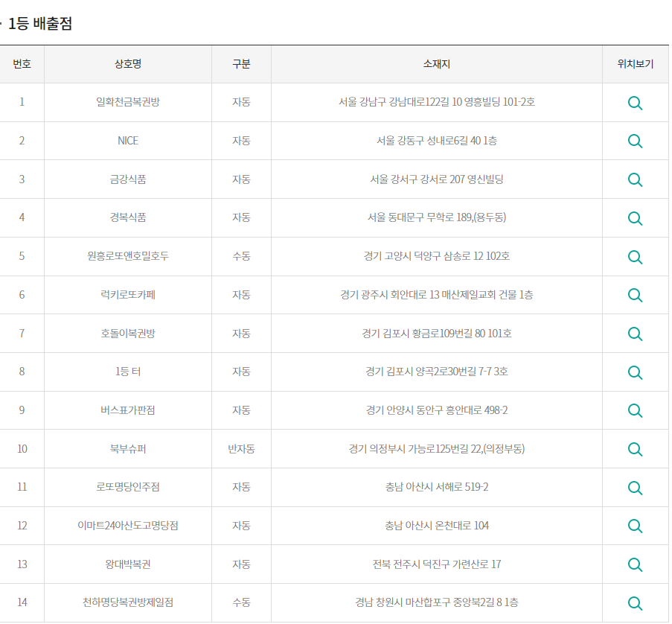Screen dimensions: 672x624
Task: Click location icon for 럭키로또카페
Action: (635, 295)
